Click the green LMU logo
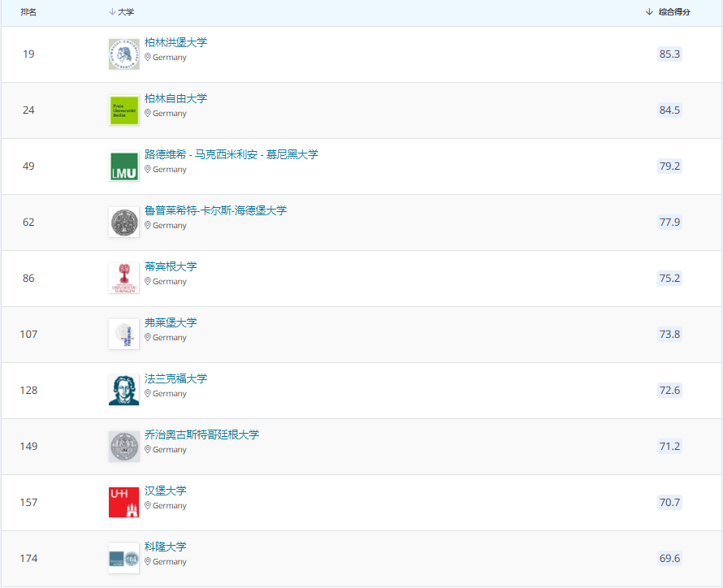The width and height of the screenshot is (723, 588). click(123, 166)
